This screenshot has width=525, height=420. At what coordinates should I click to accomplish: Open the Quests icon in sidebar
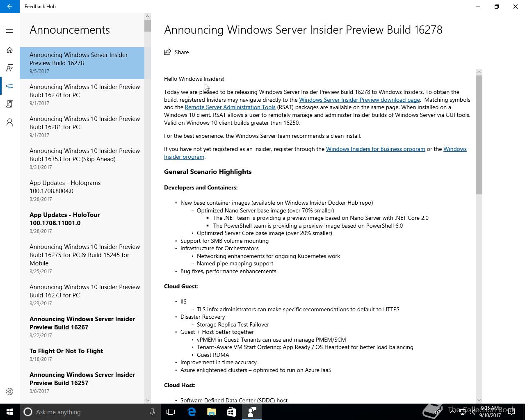10,104
